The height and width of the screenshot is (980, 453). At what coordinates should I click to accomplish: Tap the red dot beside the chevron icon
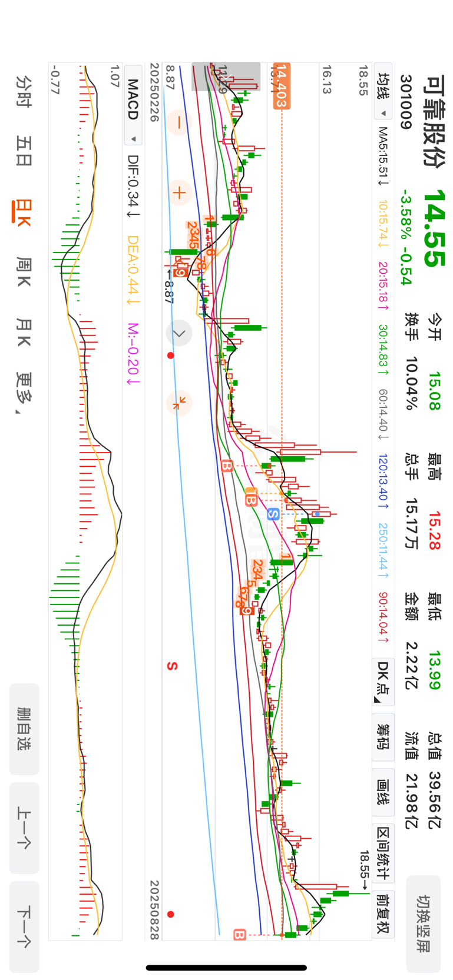point(171,356)
